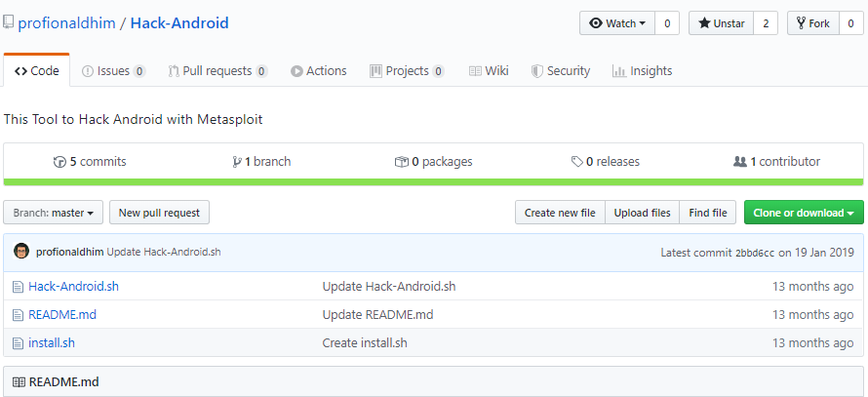Screen dimensions: 868x397
Task: Unstar the repository
Action: tap(722, 23)
